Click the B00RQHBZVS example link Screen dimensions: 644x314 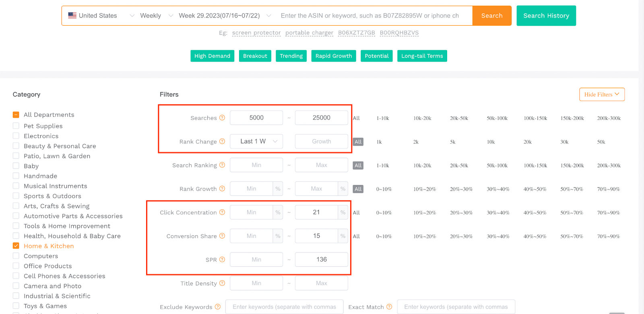click(x=399, y=33)
